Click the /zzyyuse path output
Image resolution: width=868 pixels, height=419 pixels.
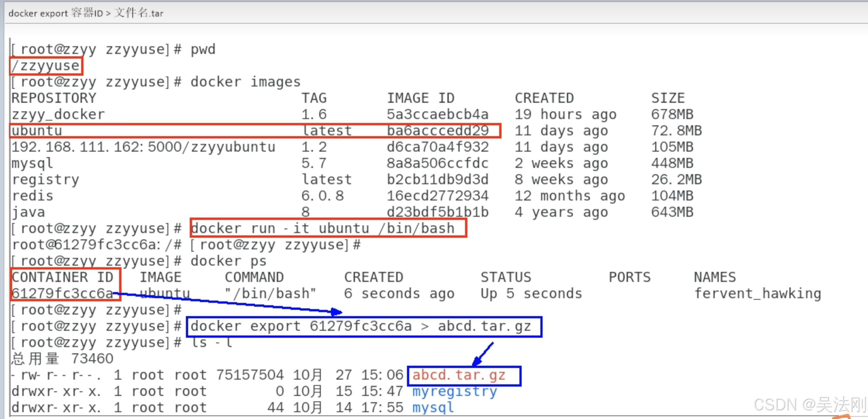[46, 66]
